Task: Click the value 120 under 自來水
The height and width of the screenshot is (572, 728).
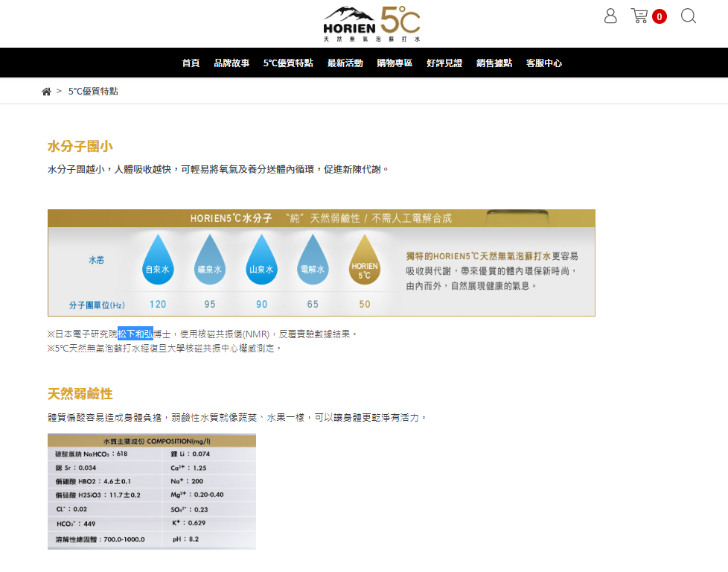Action: click(x=158, y=305)
